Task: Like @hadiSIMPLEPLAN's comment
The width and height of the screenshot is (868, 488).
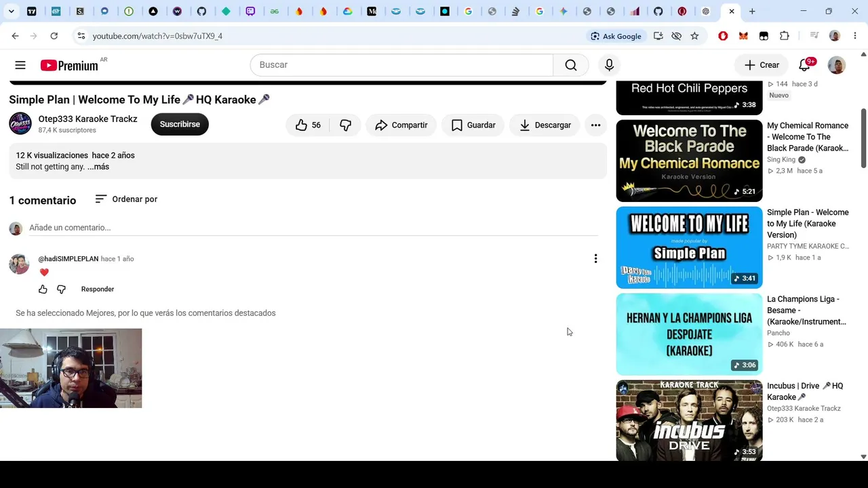Action: 43,289
